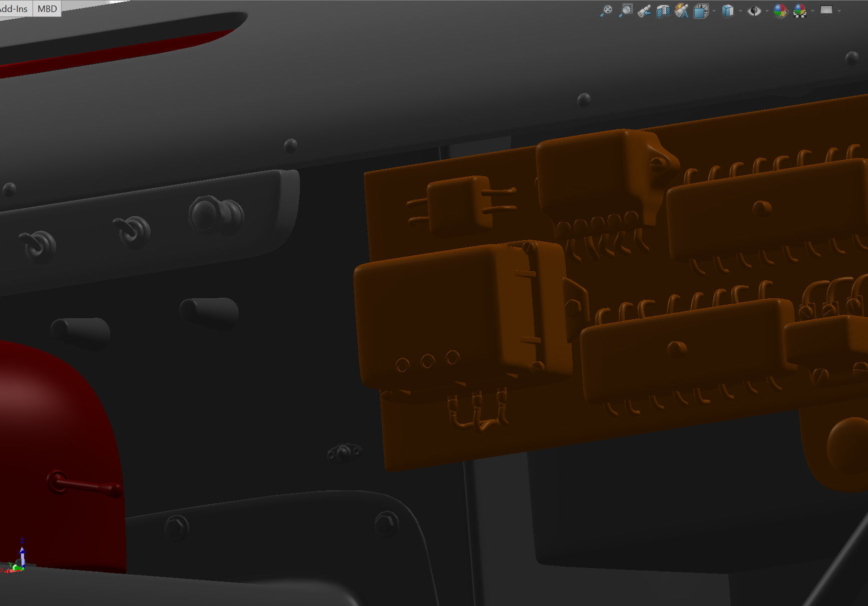Toggle the Section View tool
The image size is (868, 606).
663,11
